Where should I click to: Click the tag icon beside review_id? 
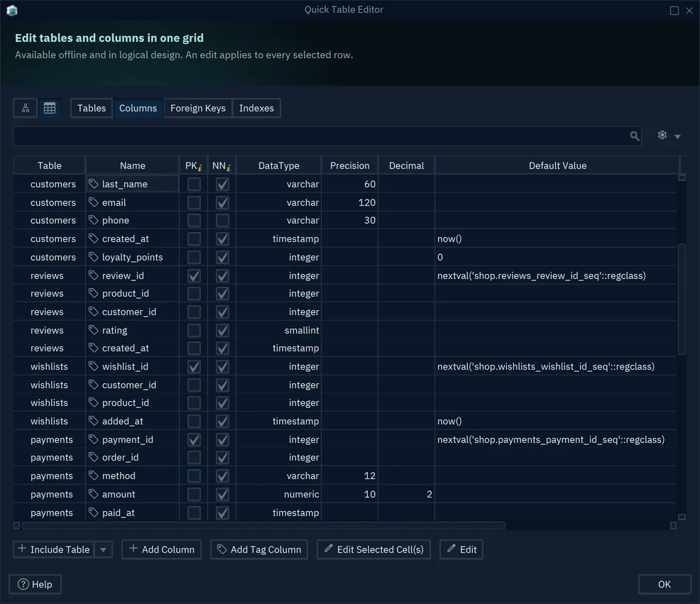point(93,275)
